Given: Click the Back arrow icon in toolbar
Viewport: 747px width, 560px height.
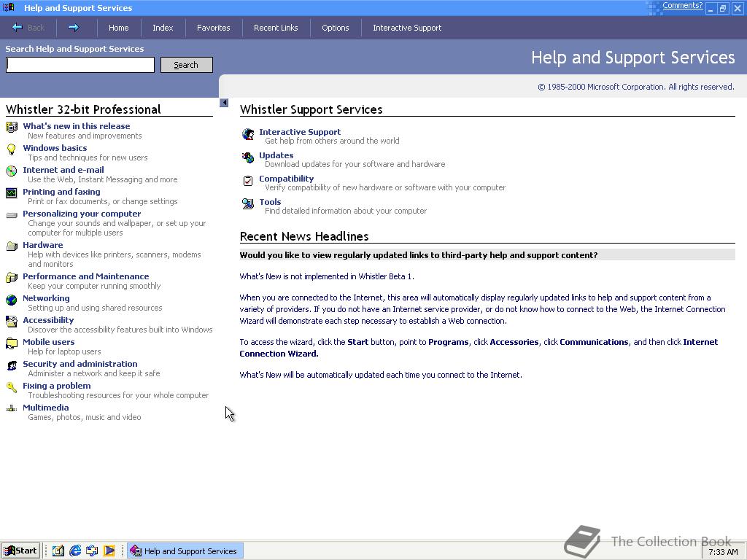Looking at the screenshot, I should click(18, 28).
